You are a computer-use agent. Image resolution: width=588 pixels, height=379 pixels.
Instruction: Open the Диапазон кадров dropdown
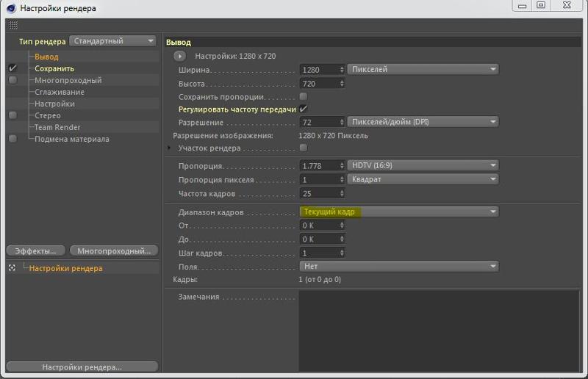point(399,212)
